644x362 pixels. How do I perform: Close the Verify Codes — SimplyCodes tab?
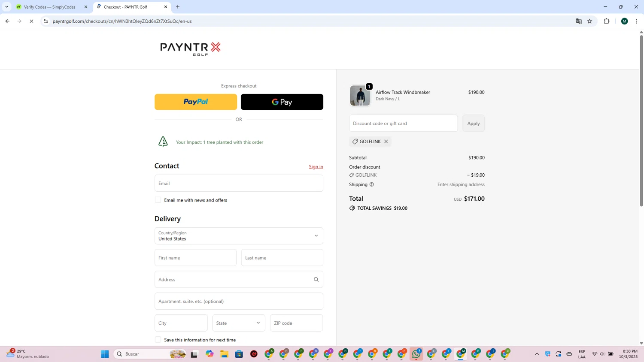(x=85, y=7)
